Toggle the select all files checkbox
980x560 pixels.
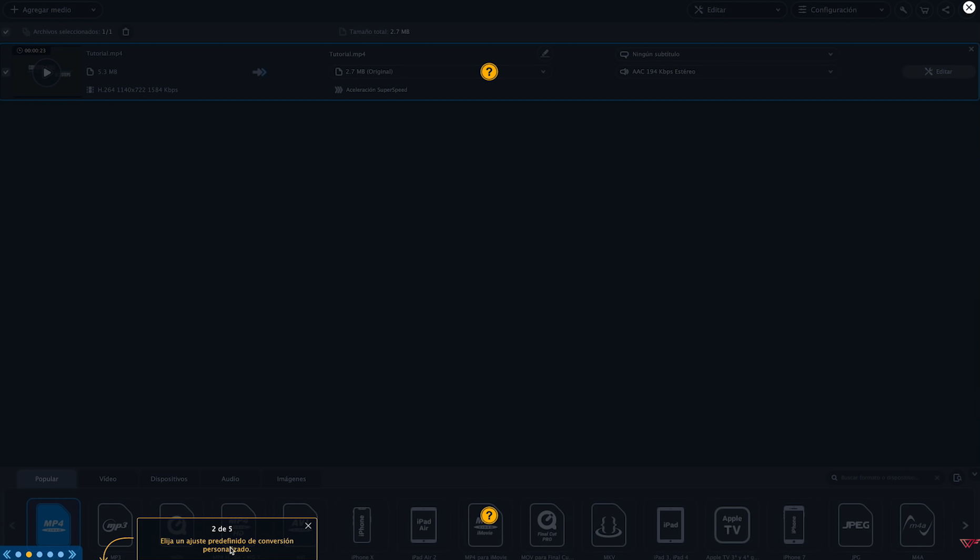click(6, 32)
